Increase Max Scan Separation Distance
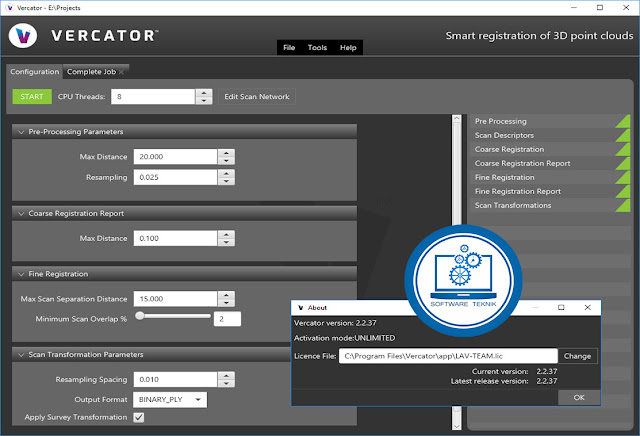The width and height of the screenshot is (640, 436). point(226,295)
